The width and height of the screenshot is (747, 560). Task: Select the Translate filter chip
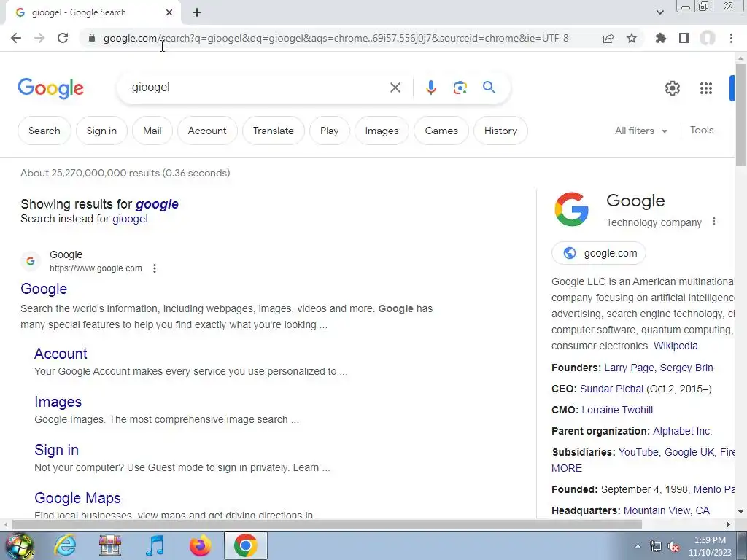pos(274,131)
